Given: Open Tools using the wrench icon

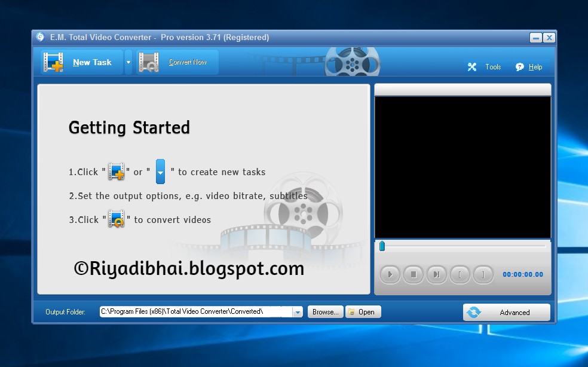Looking at the screenshot, I should coord(473,67).
